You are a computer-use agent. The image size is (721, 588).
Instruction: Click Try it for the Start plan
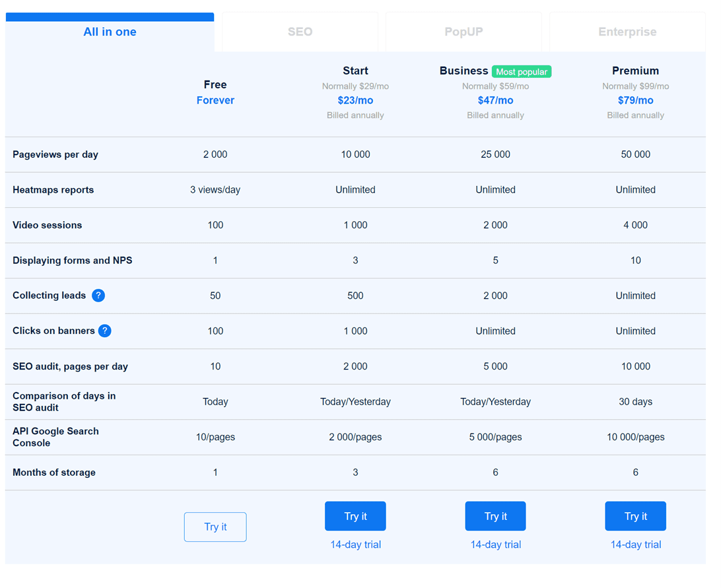[355, 516]
